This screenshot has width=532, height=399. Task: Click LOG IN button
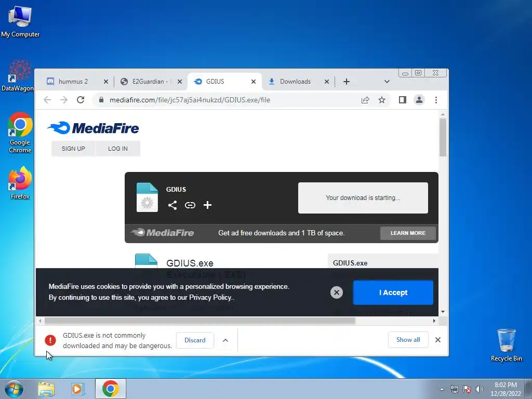tap(118, 149)
